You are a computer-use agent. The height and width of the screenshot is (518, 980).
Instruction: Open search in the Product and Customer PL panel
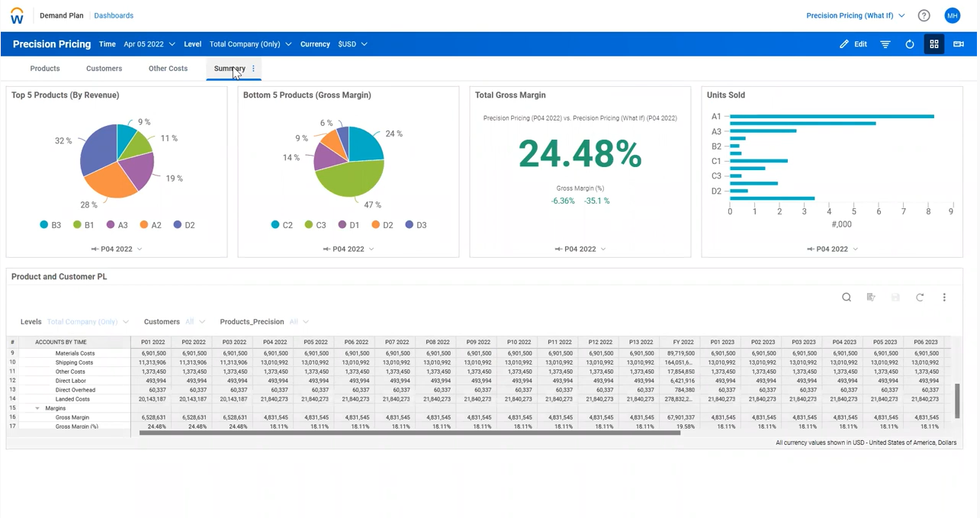click(x=847, y=298)
